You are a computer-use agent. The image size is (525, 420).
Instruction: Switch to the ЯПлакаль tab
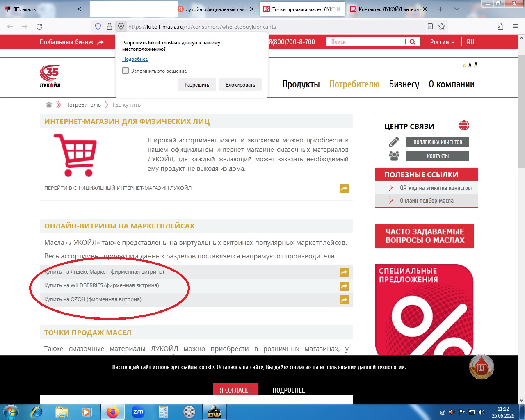pyautogui.click(x=43, y=9)
